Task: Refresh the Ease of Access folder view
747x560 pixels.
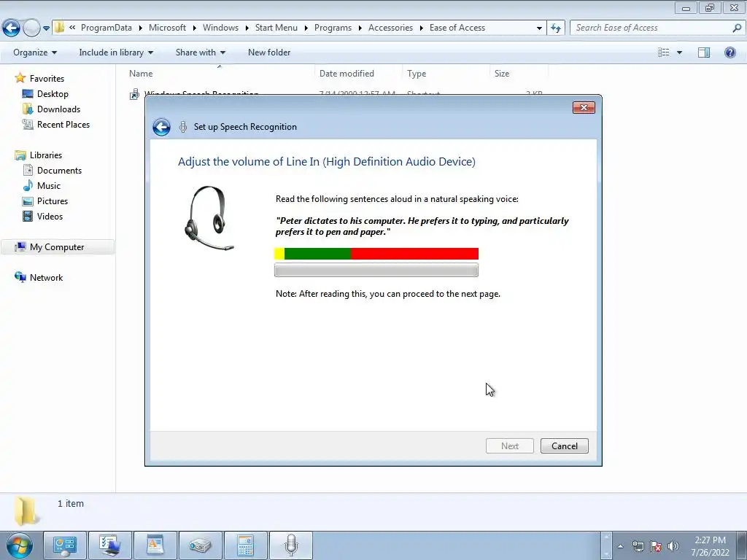Action: pyautogui.click(x=556, y=28)
